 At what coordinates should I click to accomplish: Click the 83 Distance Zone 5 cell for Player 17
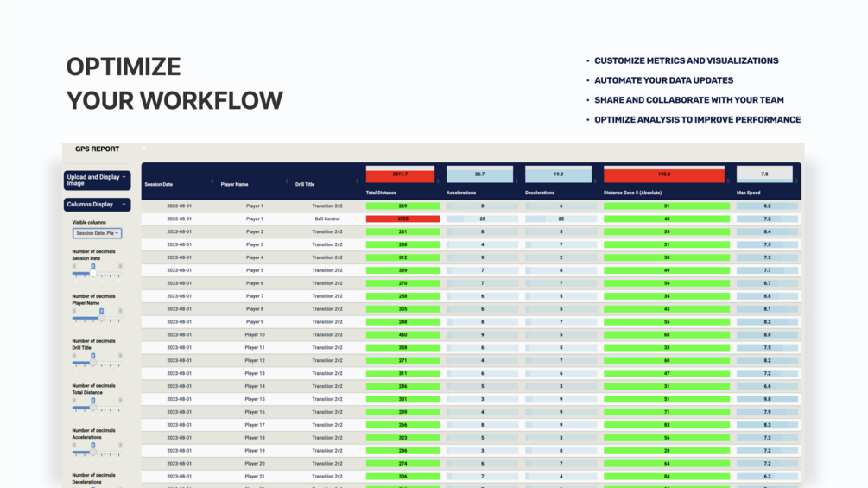coord(667,425)
